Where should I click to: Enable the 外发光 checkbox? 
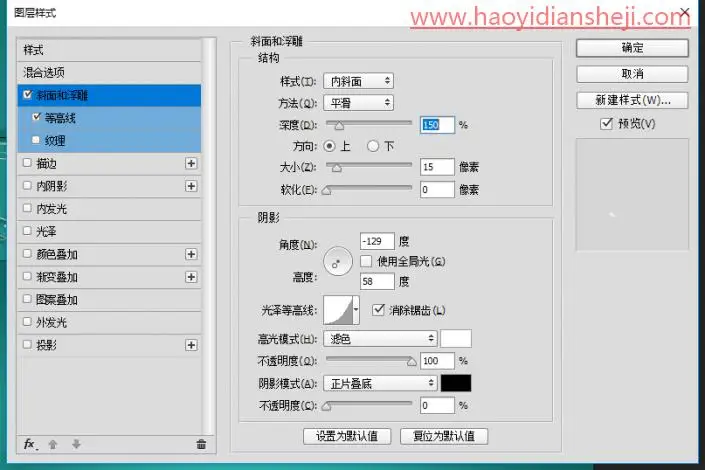click(27, 321)
